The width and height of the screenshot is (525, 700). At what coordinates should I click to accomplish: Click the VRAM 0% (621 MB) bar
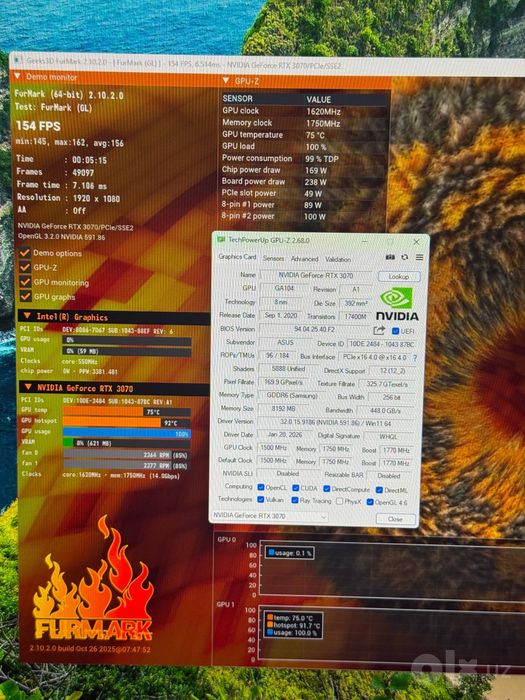(x=127, y=443)
